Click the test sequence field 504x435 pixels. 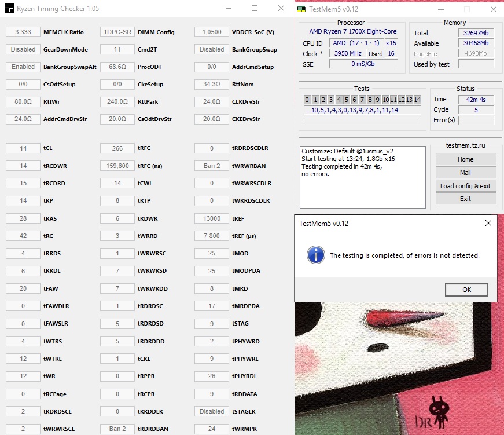point(362,110)
